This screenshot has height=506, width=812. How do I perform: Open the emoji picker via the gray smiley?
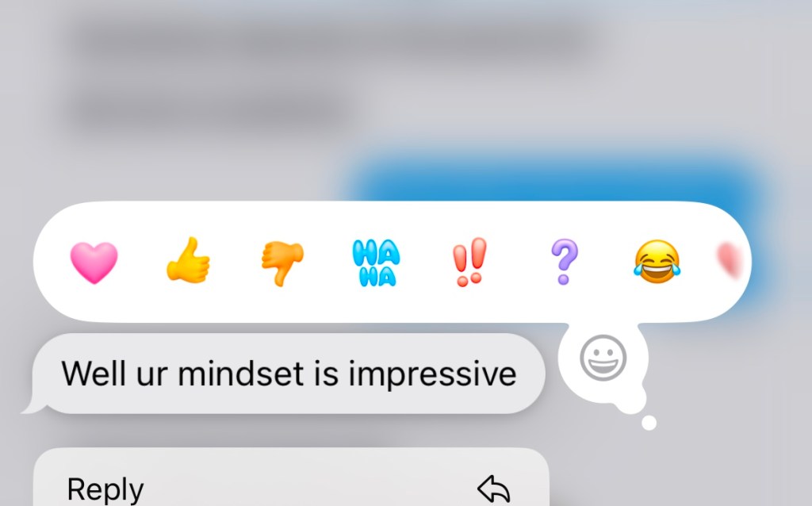pos(603,358)
